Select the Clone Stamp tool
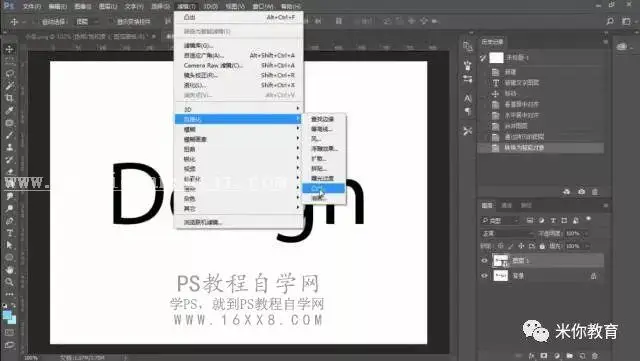Screen dimensions: 640x361 click(9, 147)
